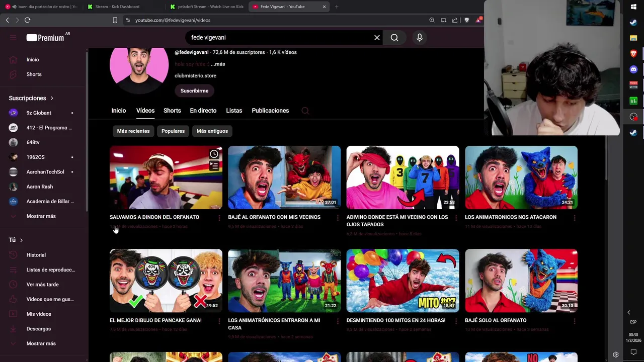Sort videos by Populares

point(173,131)
